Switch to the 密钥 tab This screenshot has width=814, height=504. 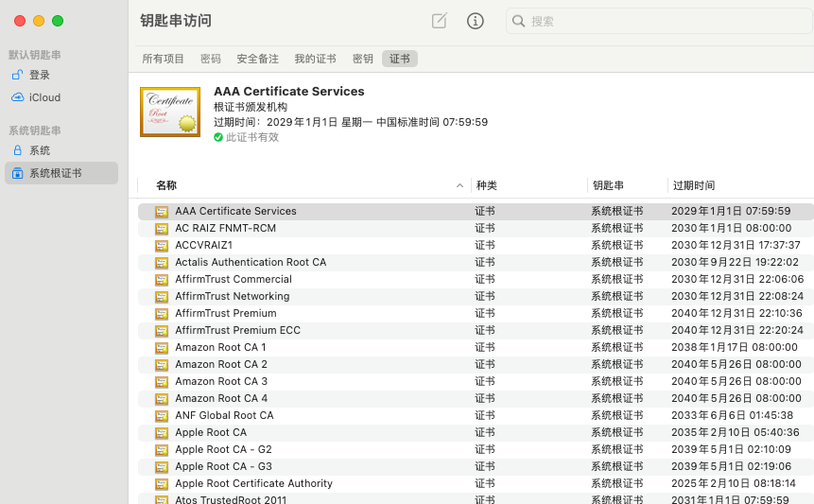tap(362, 59)
